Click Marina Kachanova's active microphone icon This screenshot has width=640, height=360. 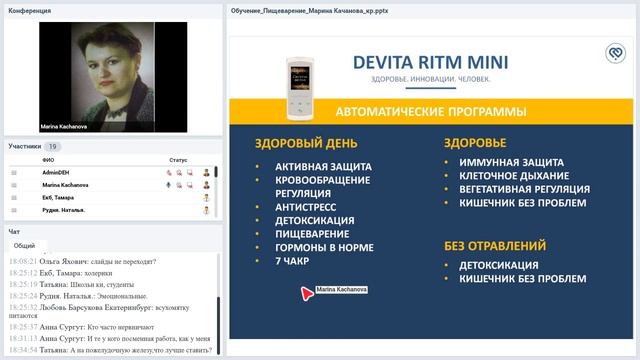(x=169, y=185)
